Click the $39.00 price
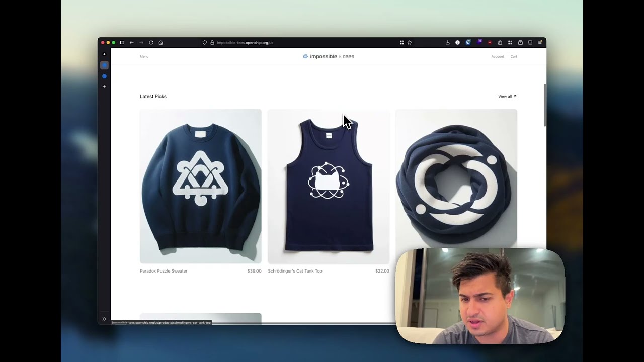The height and width of the screenshot is (362, 644). 254,271
